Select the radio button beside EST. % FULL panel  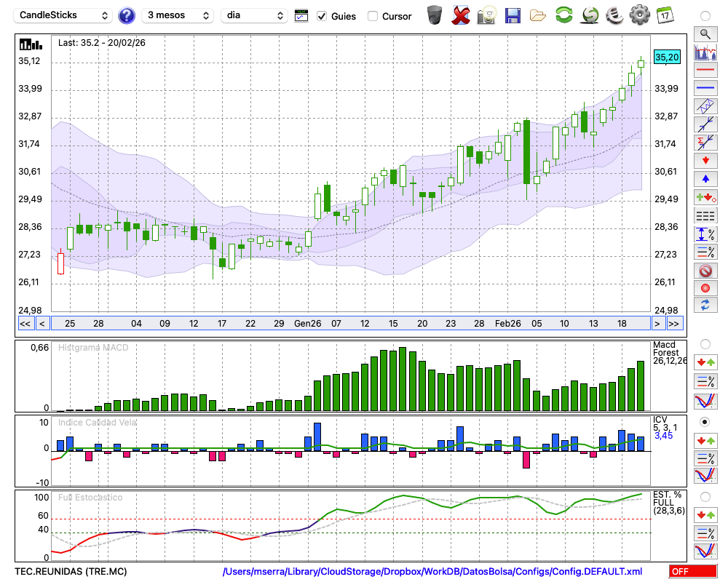point(705,497)
